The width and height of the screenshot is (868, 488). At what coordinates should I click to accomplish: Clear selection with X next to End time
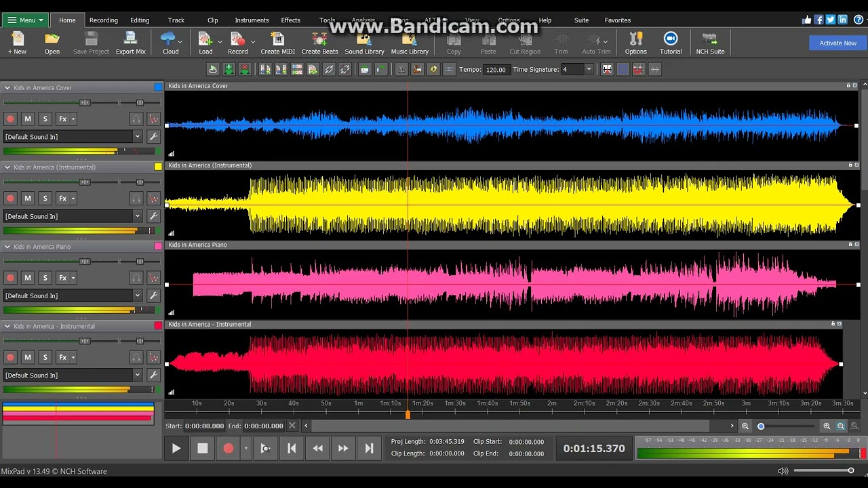click(x=292, y=426)
